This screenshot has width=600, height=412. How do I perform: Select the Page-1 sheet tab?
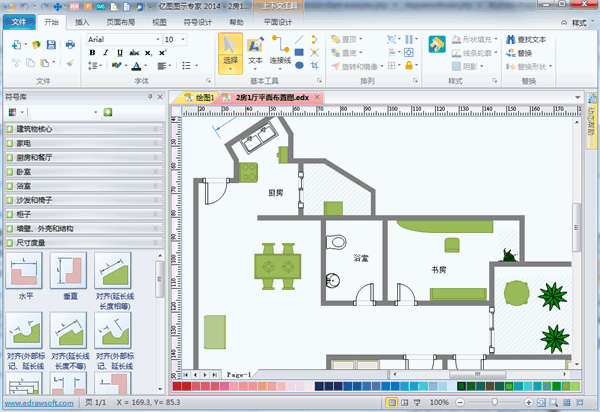click(x=239, y=375)
